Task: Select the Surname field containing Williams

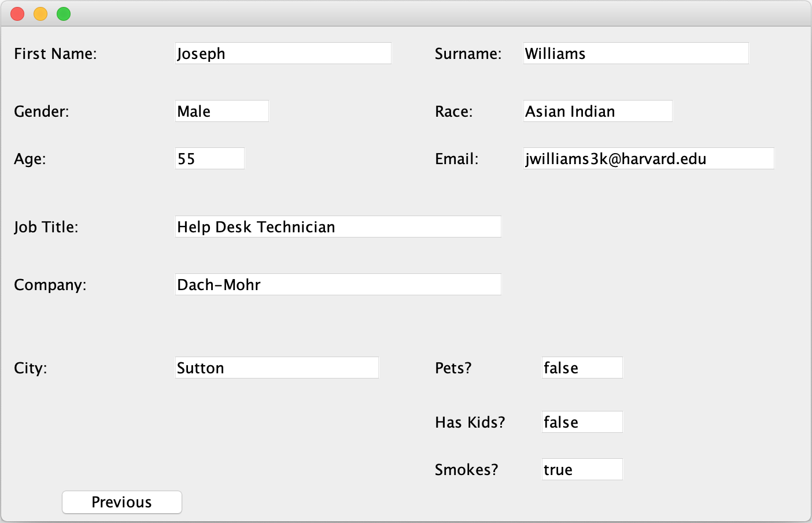Action: click(x=635, y=53)
